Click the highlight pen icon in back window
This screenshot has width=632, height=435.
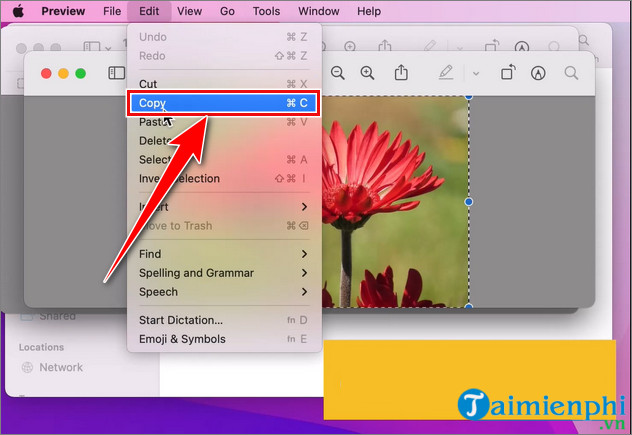point(430,46)
